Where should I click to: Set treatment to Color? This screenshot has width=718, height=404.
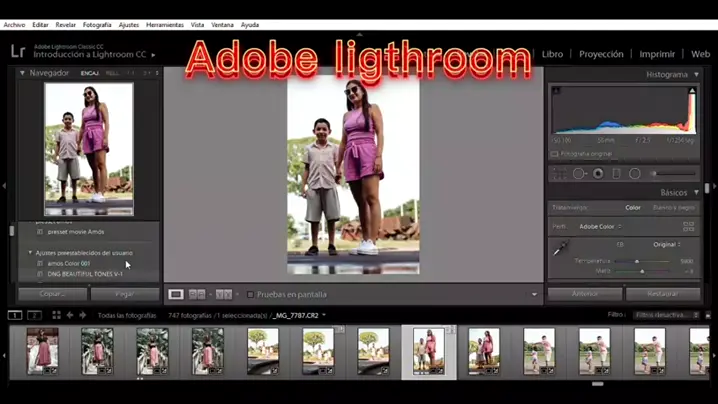click(633, 207)
